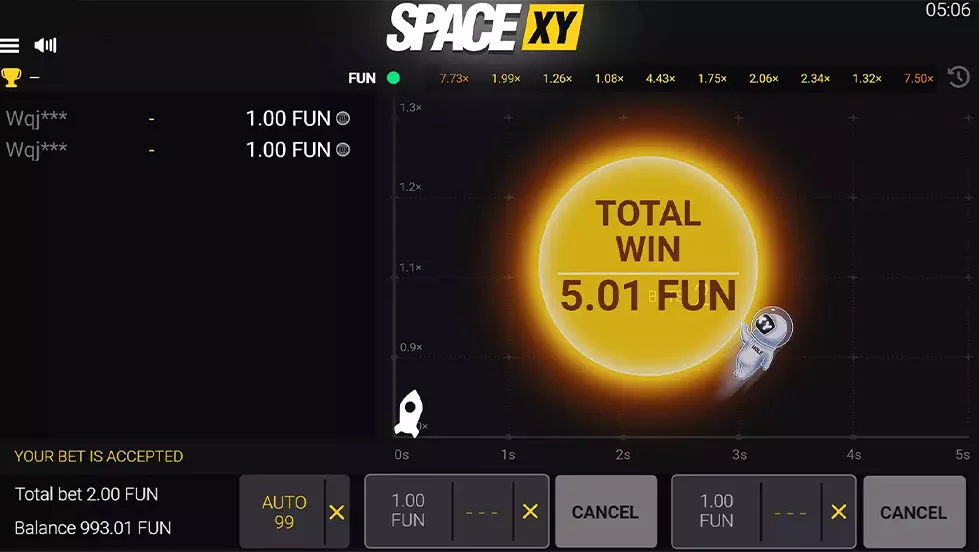Click first panel 1.00 FUN bet amount
The height and width of the screenshot is (552, 979).
pos(408,511)
